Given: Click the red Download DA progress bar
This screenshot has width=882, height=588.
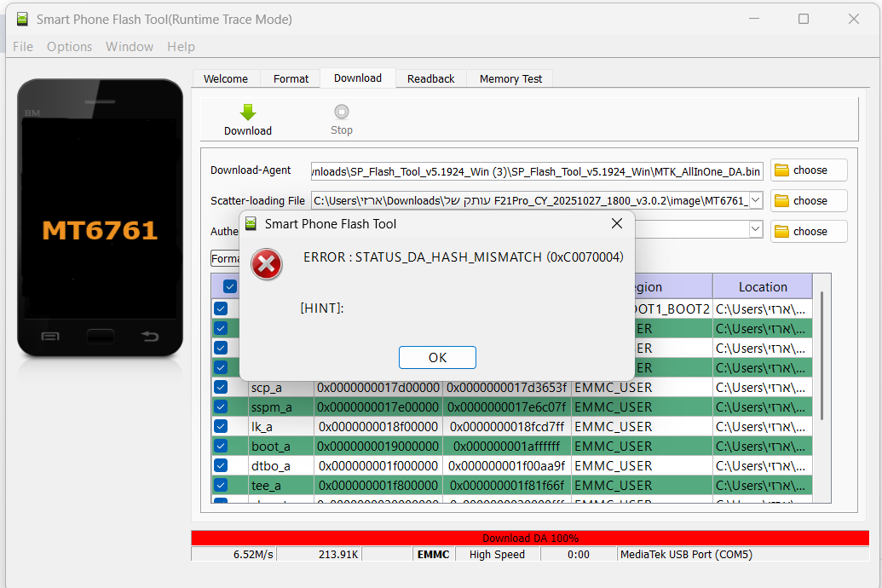Looking at the screenshot, I should 529,538.
